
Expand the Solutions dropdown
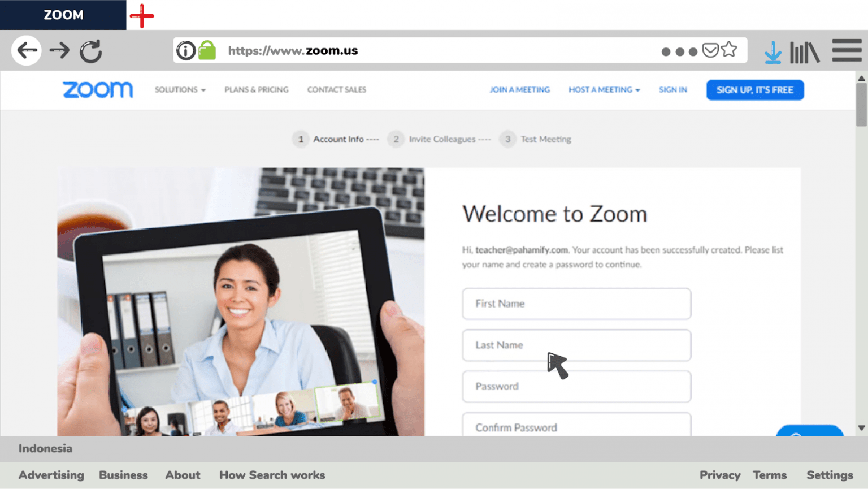(x=180, y=89)
